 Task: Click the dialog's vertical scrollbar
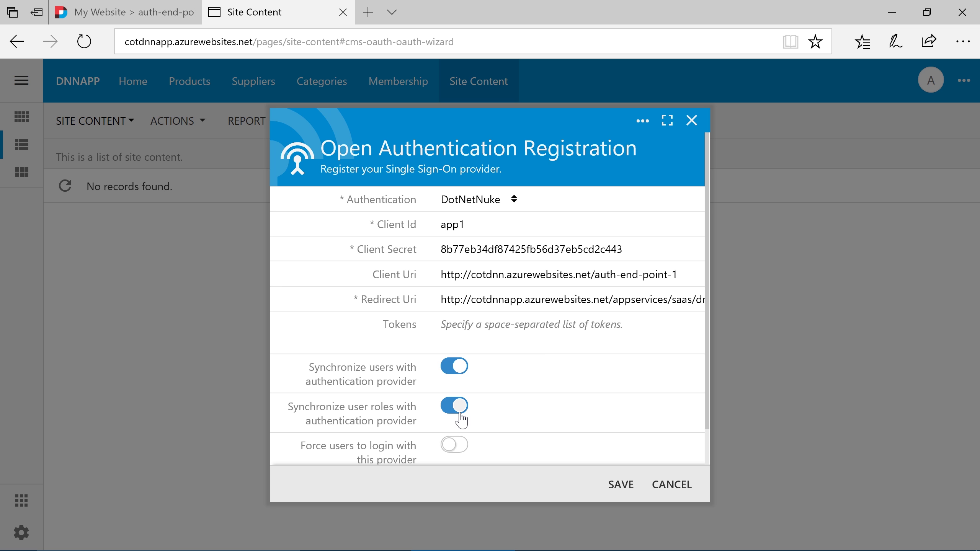pyautogui.click(x=707, y=279)
